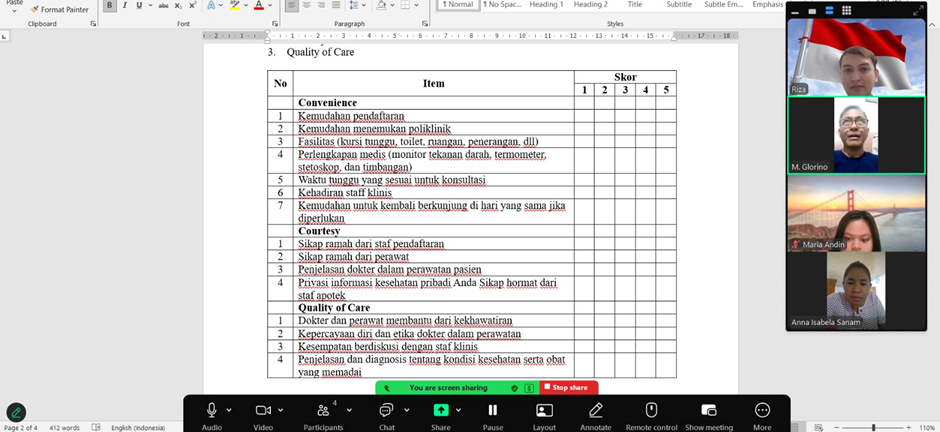Click the Video camera icon
The width and height of the screenshot is (940, 432).
coord(263,410)
